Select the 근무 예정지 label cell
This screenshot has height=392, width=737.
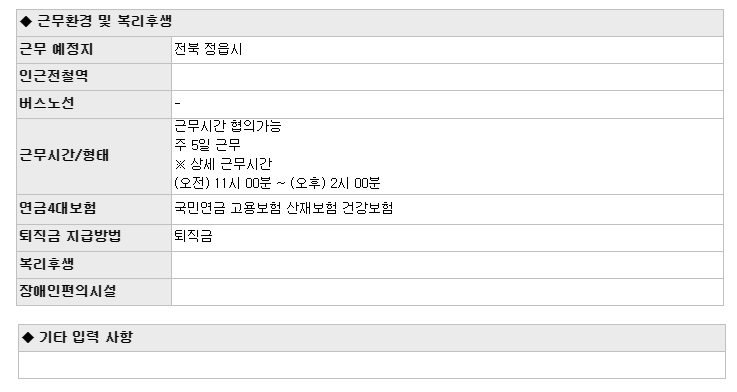click(x=94, y=50)
